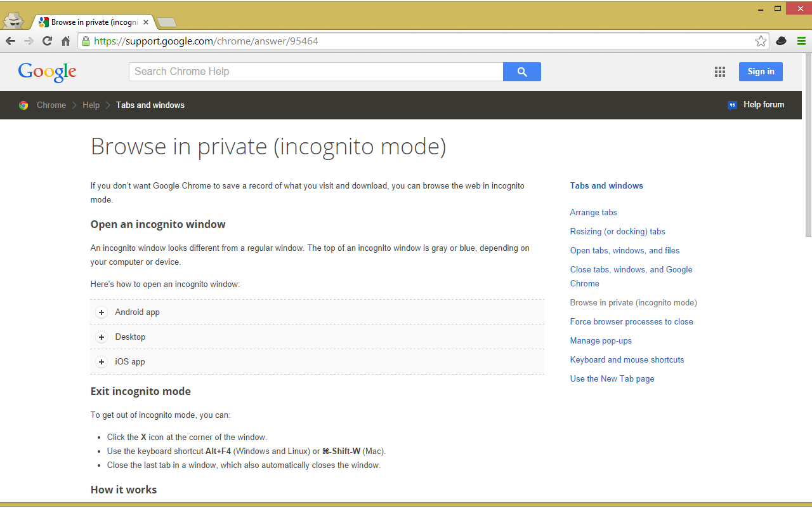This screenshot has width=812, height=508.
Task: Maximize the Chrome window
Action: [x=777, y=9]
